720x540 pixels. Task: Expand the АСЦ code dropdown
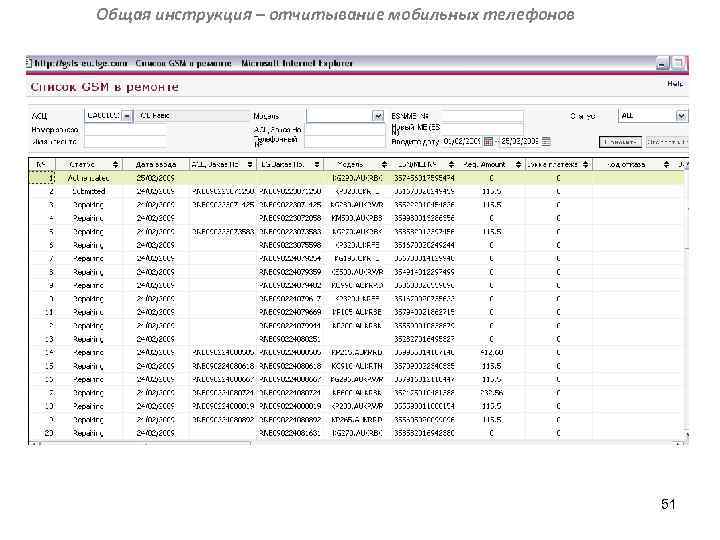pos(127,116)
